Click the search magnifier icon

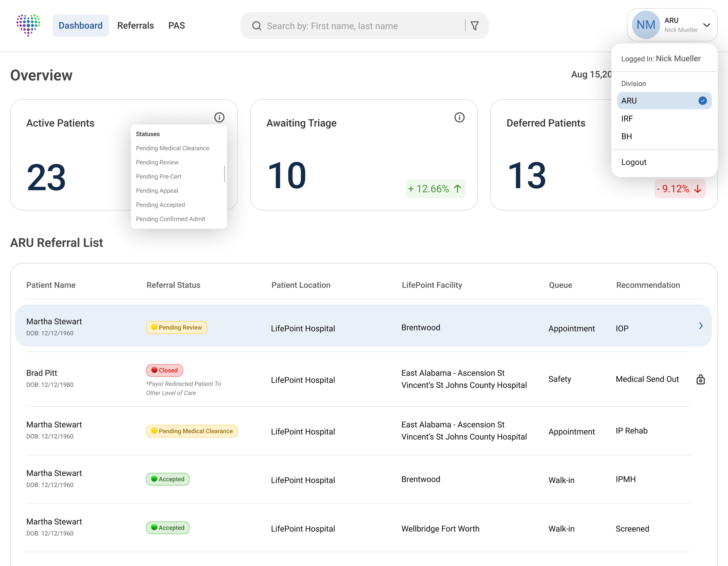click(256, 26)
